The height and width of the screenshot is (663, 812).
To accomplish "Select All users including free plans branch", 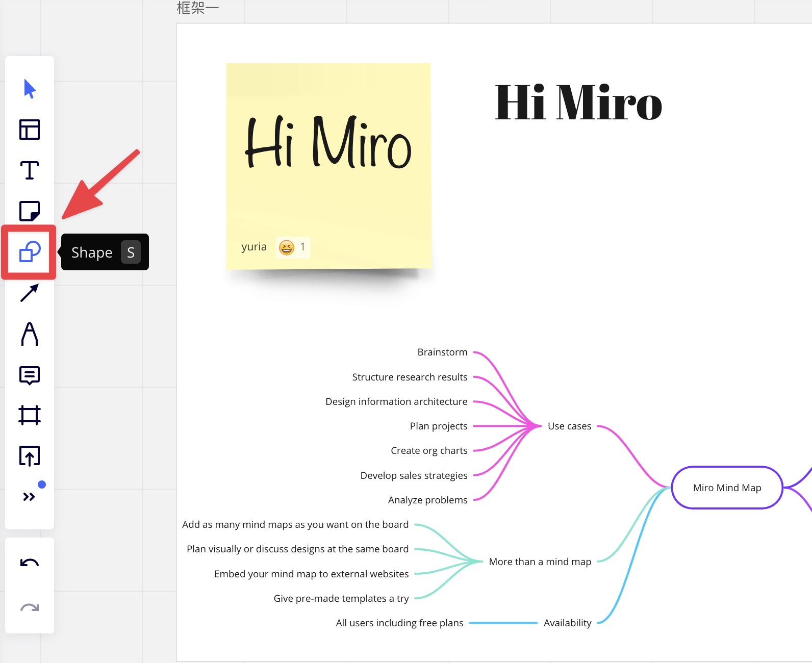I will [399, 623].
